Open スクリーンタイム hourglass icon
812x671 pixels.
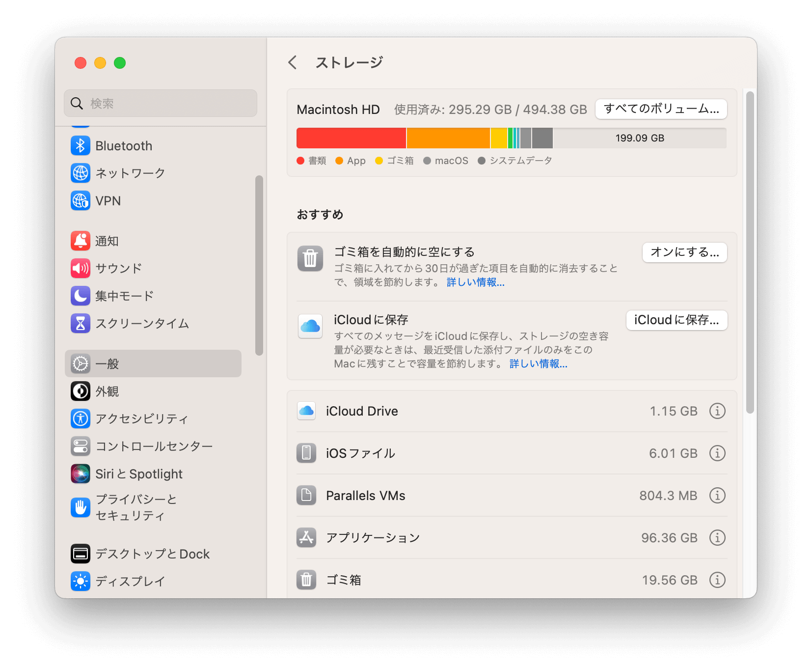[81, 323]
